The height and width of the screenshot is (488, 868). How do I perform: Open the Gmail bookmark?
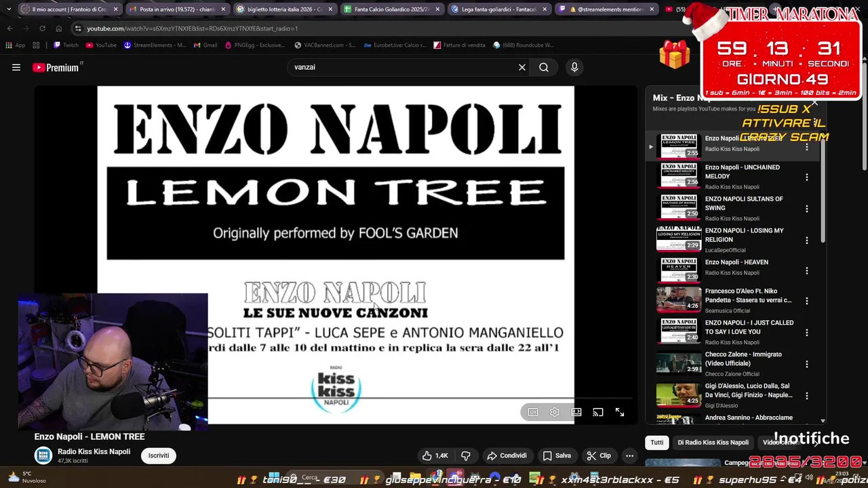[205, 45]
